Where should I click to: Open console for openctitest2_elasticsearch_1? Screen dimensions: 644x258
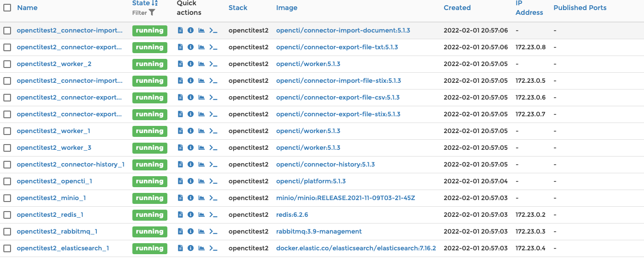[x=213, y=248]
